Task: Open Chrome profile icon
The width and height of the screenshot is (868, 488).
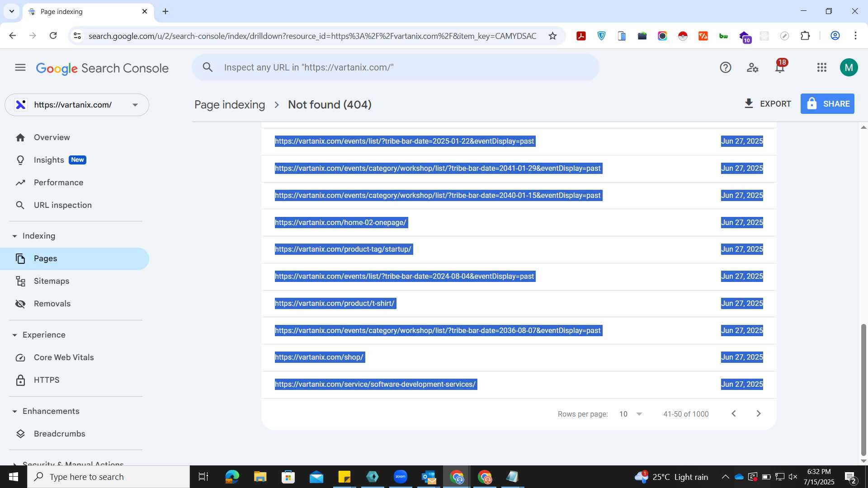Action: coord(835,36)
